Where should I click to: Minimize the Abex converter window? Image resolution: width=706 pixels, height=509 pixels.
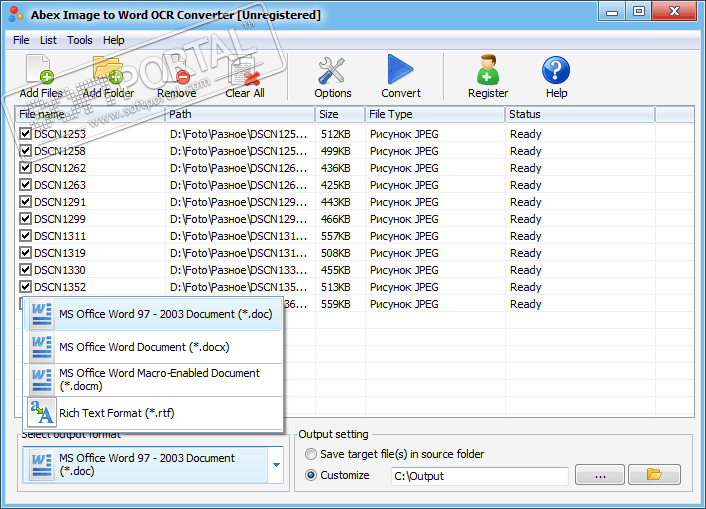[x=611, y=11]
